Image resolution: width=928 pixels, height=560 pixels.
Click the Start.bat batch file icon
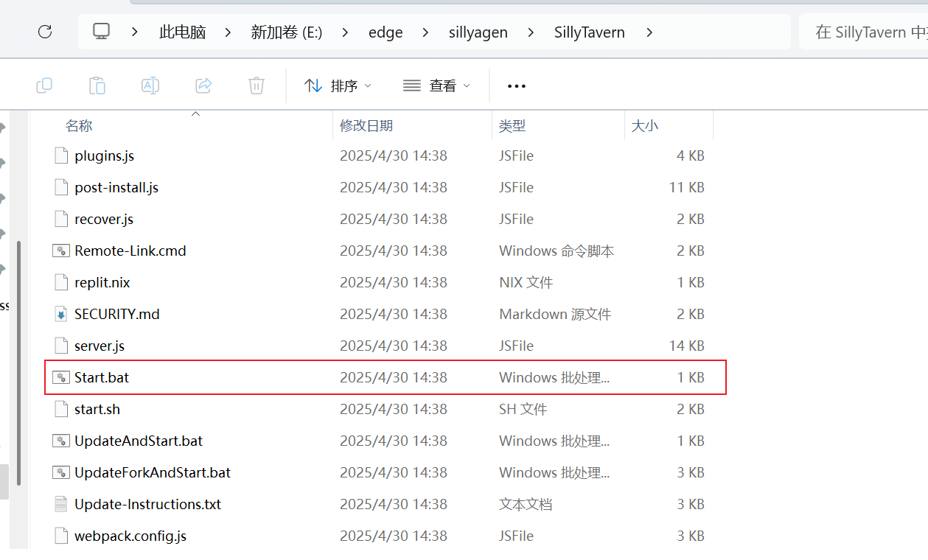[61, 377]
